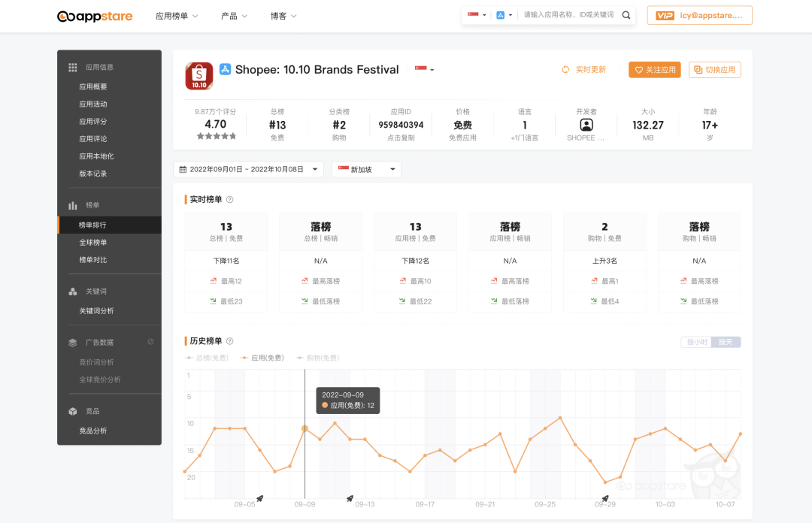Click the orange 应用(免费) legend marker
The width and height of the screenshot is (812, 523).
click(244, 358)
